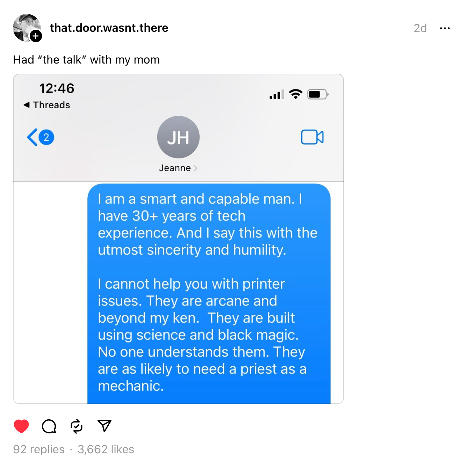Like the post with the heart icon
This screenshot has height=463, width=476.
[x=21, y=426]
